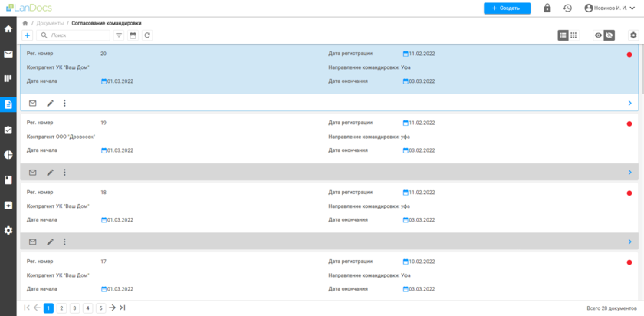Click the Создать button
This screenshot has height=316, width=644.
[507, 8]
